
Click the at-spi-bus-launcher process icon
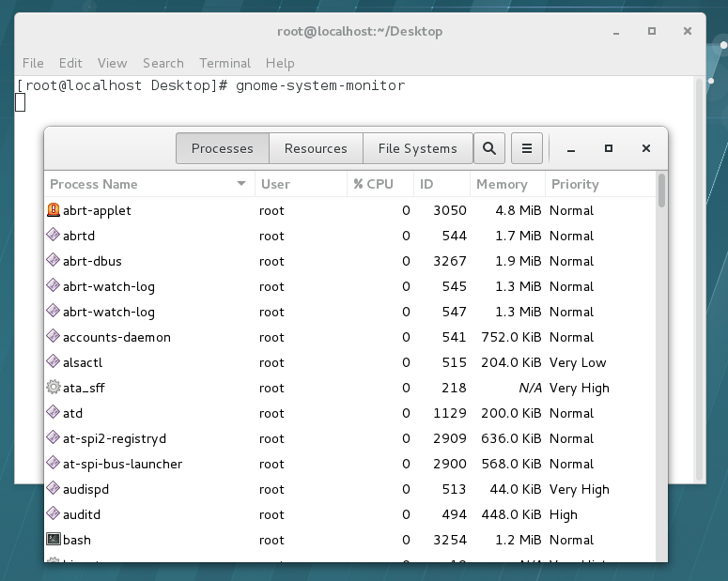[x=54, y=463]
